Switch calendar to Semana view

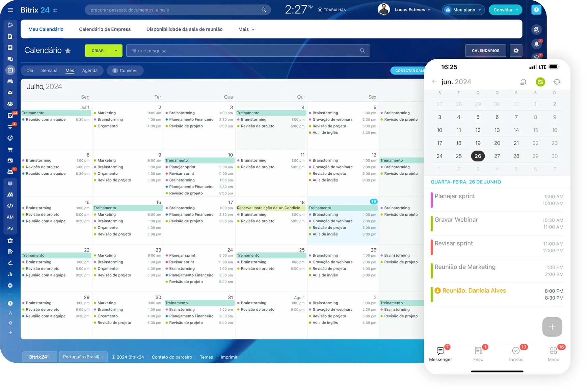click(49, 71)
